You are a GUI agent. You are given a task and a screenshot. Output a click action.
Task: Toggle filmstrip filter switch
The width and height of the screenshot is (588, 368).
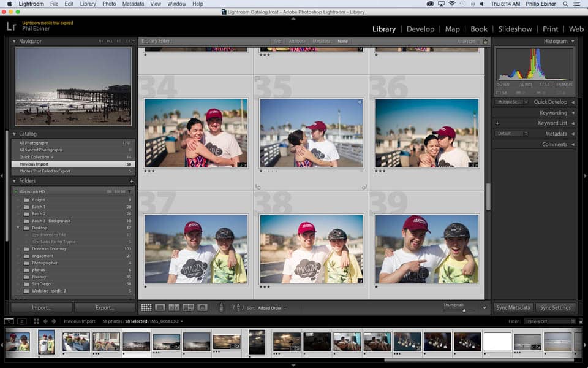click(581, 321)
